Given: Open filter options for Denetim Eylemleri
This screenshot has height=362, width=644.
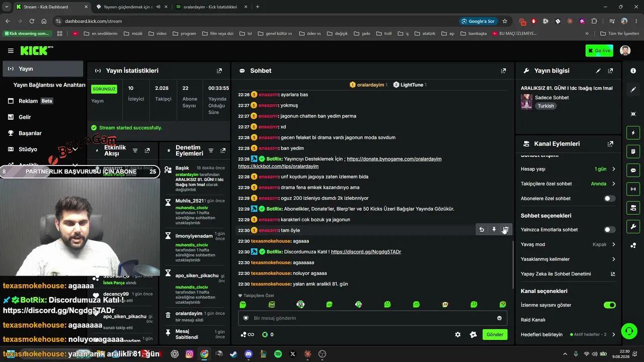Looking at the screenshot, I should [211, 150].
